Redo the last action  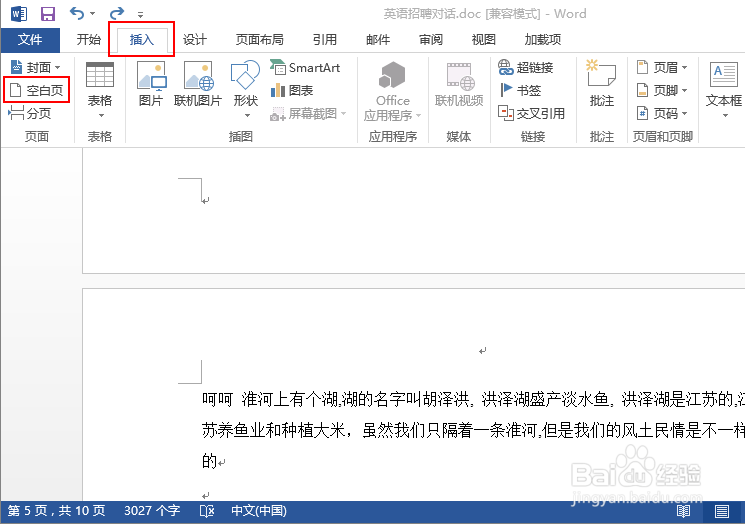[117, 13]
